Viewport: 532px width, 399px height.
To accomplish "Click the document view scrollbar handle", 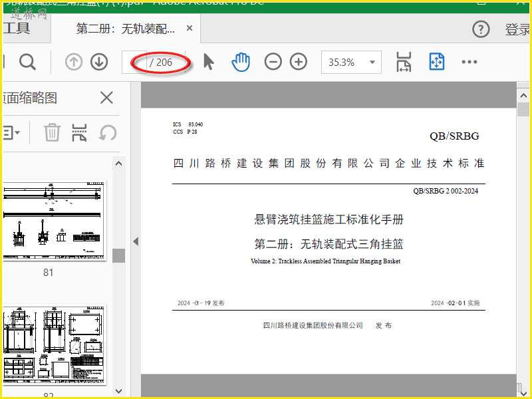I will [523, 110].
